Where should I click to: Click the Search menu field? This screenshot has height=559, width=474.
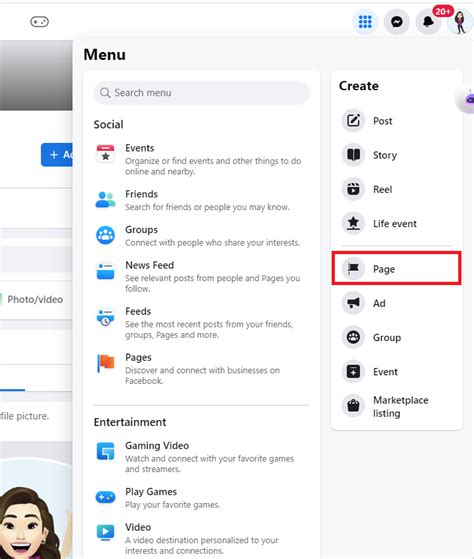pyautogui.click(x=202, y=93)
